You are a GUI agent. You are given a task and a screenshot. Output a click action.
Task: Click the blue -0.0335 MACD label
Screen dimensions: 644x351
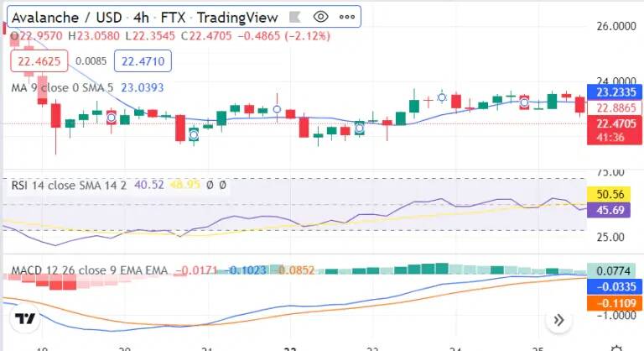click(614, 286)
